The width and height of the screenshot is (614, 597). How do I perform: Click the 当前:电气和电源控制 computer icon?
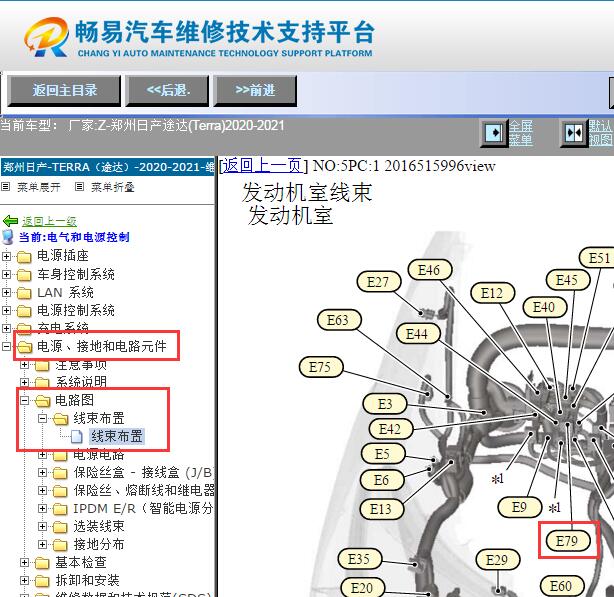8,237
